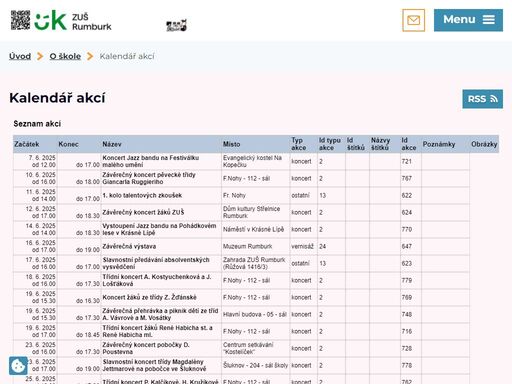Go to Úvod breadcrumb link
The width and height of the screenshot is (512, 384).
(20, 56)
